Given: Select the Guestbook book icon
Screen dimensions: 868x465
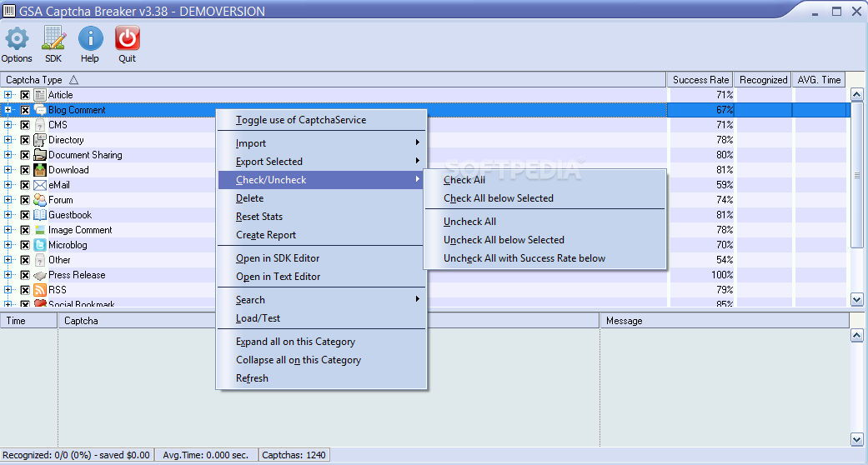Looking at the screenshot, I should 40,215.
